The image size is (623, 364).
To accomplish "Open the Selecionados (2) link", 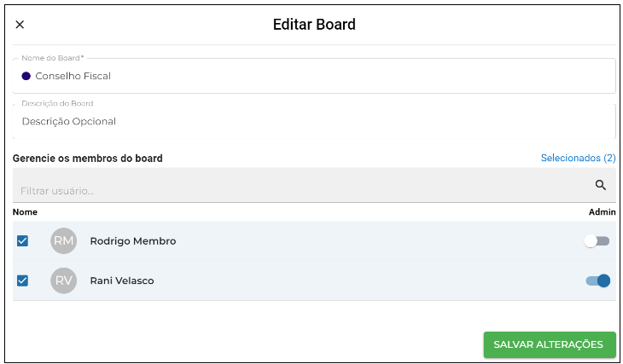I will [578, 158].
